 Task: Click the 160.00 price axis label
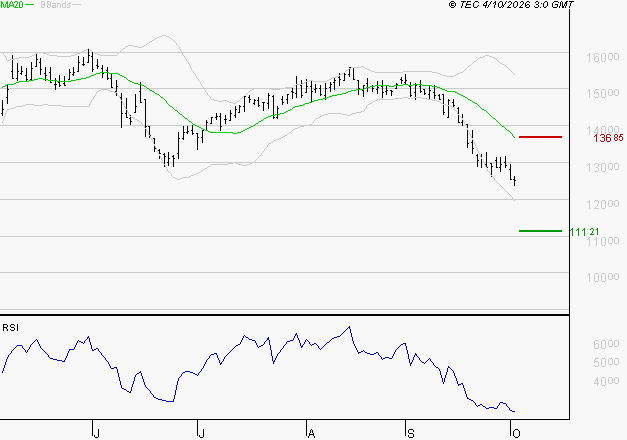pyautogui.click(x=603, y=58)
